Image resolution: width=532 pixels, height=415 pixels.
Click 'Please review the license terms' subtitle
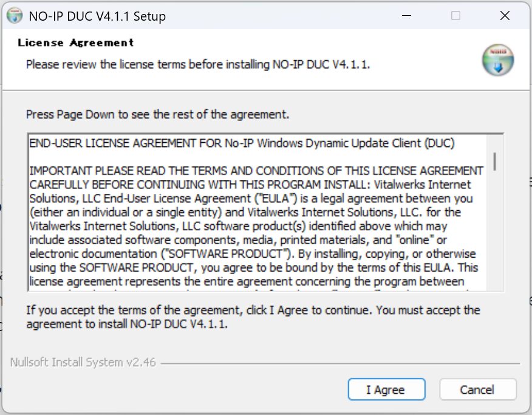pos(198,64)
